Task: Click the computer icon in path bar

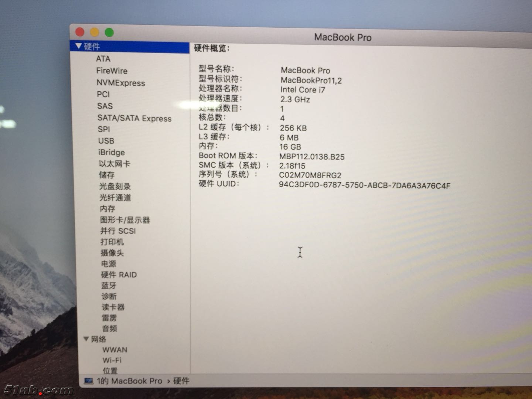Action: (x=88, y=381)
